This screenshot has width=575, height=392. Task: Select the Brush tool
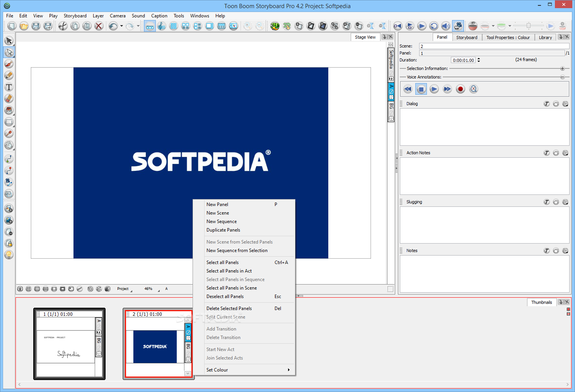coord(9,64)
